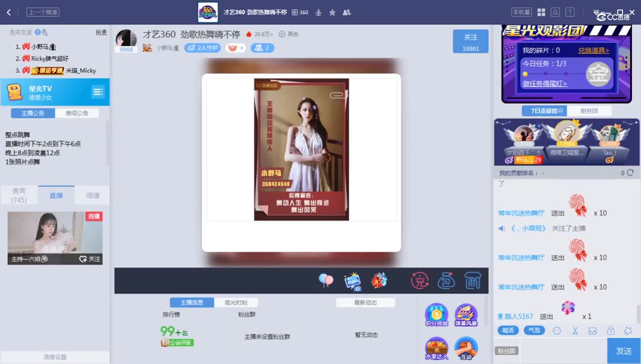The image size is (641, 364).
Task: Send the chat message with 发送
Action: 624,351
